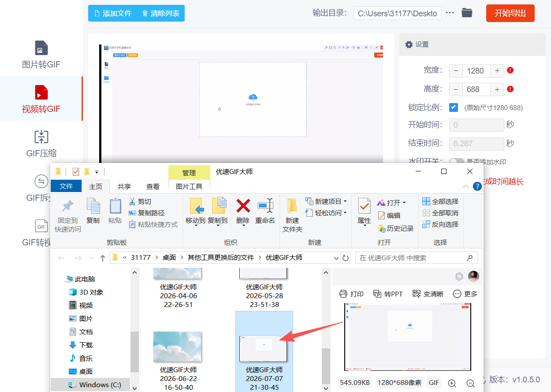Open the output folder via folder icon
The image size is (551, 392).
[x=467, y=13]
